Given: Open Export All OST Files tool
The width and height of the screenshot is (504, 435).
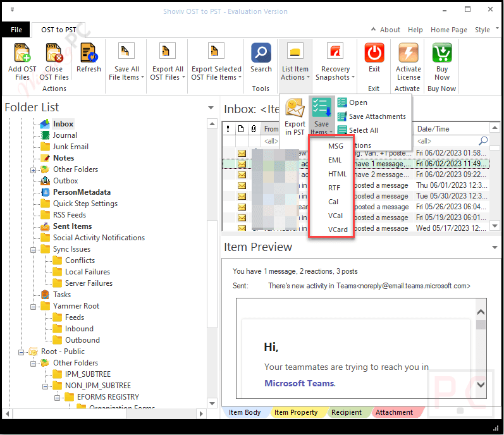Looking at the screenshot, I should tap(168, 61).
